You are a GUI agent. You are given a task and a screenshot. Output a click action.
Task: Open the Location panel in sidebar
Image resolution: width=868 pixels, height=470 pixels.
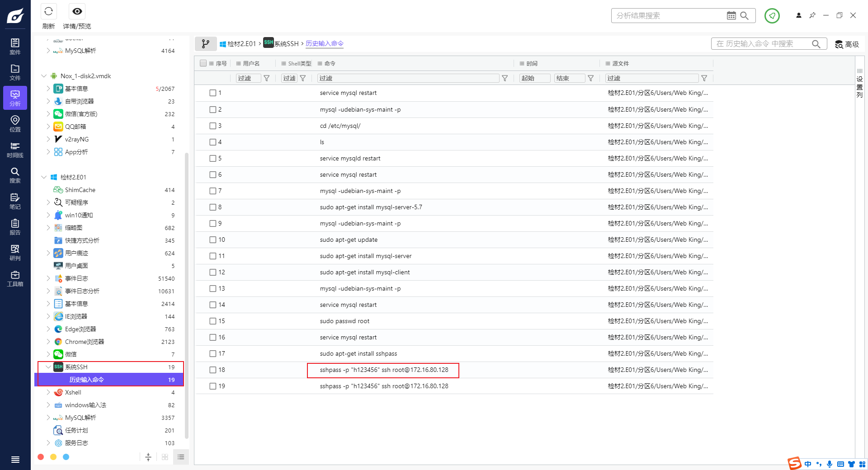coord(15,123)
